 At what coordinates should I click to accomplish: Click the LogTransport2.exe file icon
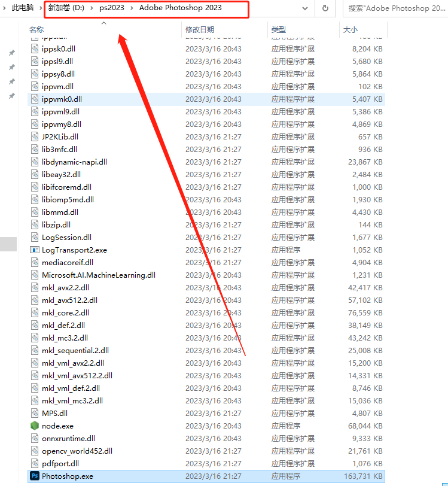[34, 250]
